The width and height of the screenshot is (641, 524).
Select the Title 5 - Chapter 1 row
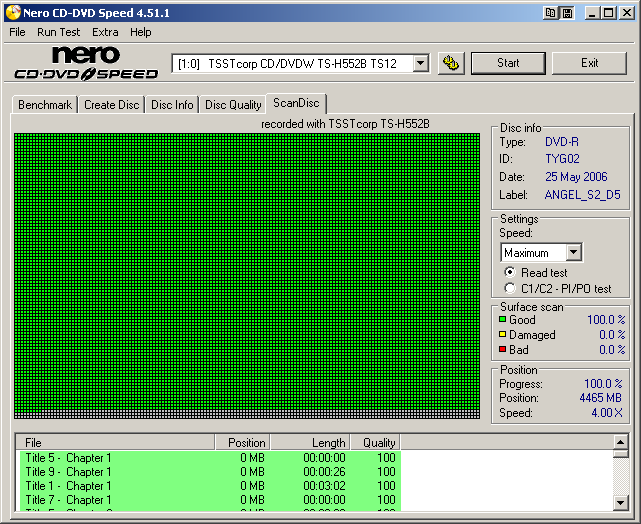coord(210,457)
